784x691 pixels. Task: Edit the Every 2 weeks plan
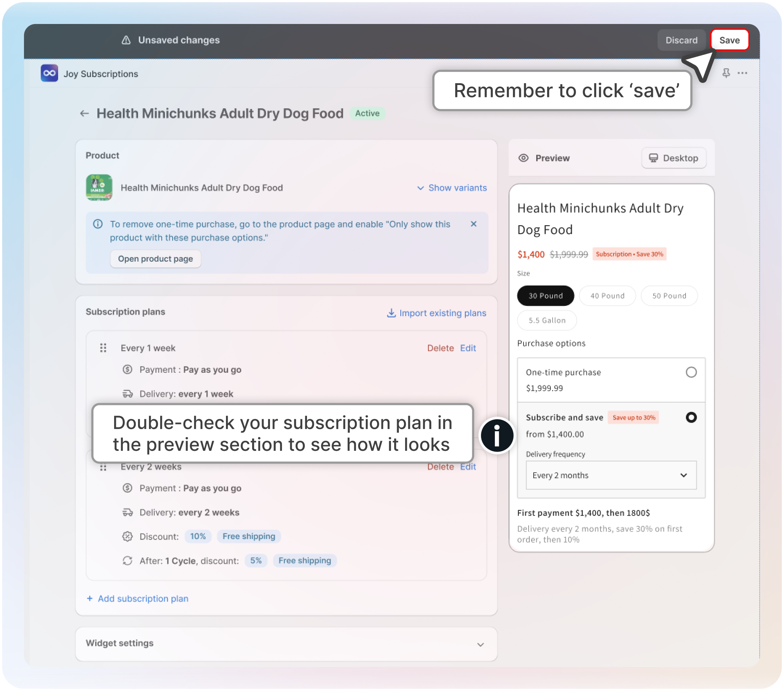468,467
